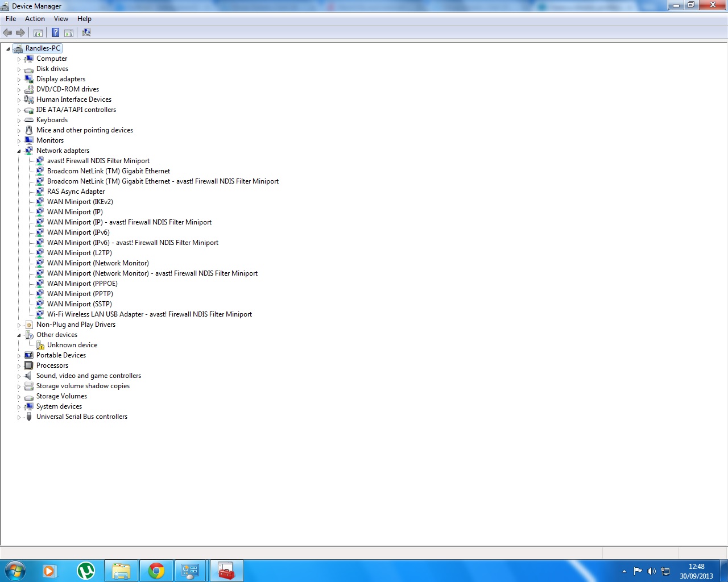Image resolution: width=728 pixels, height=582 pixels.
Task: Show hidden tray icons arrow
Action: coord(624,571)
